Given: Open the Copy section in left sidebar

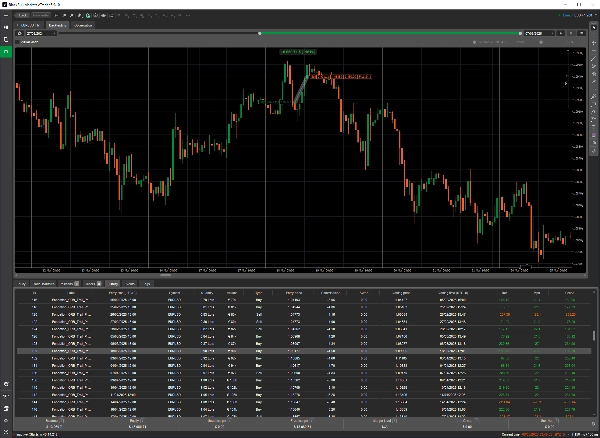Looking at the screenshot, I should click(x=6, y=39).
